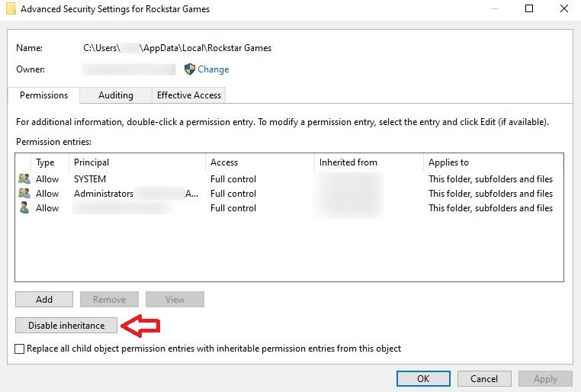
Task: Click the SYSTEM entry group icon
Action: coord(24,179)
